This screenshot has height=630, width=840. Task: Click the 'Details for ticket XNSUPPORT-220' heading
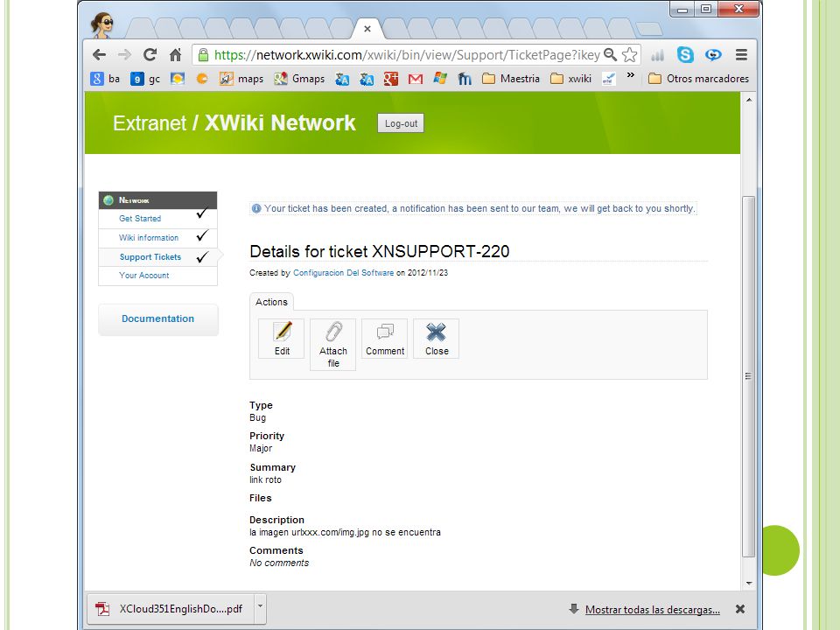tap(379, 251)
